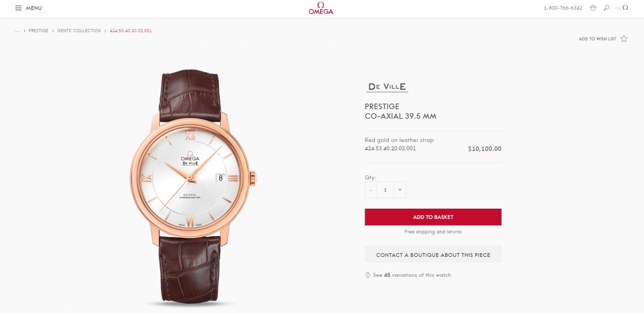Open the shopping basket icon
The image size is (644, 313).
point(593,8)
